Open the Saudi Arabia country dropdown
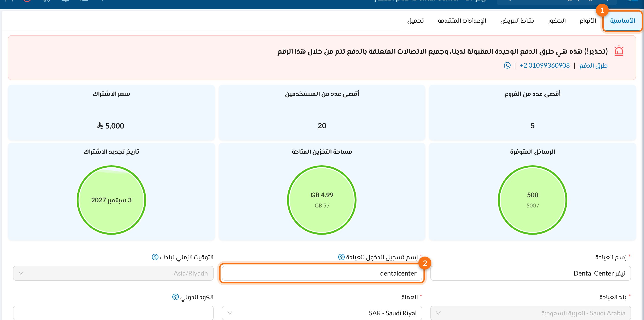This screenshot has height=320, width=644. 530,313
